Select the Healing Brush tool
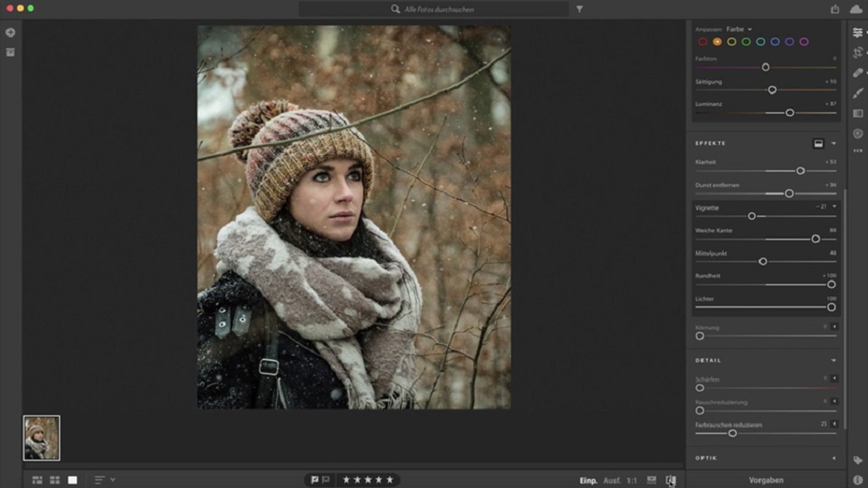 coord(858,73)
